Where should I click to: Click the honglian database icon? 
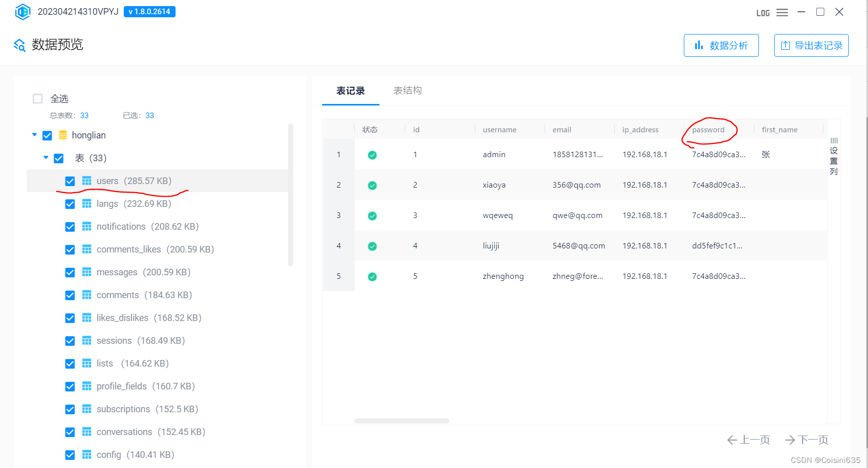tap(63, 135)
